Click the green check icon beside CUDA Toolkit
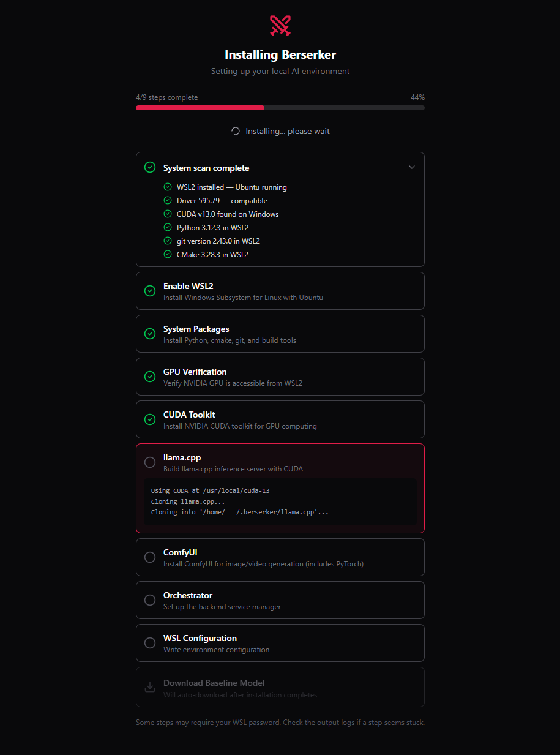The width and height of the screenshot is (560, 755). [150, 419]
